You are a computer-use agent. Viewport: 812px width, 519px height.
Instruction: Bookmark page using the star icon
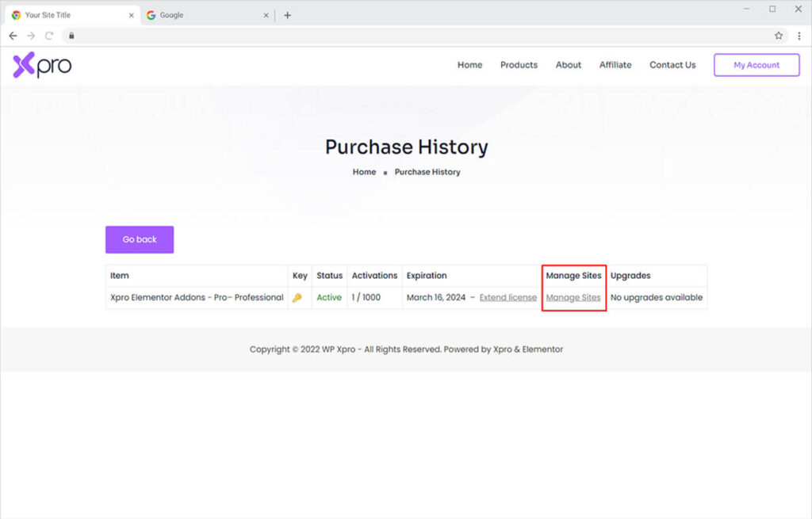coord(779,36)
